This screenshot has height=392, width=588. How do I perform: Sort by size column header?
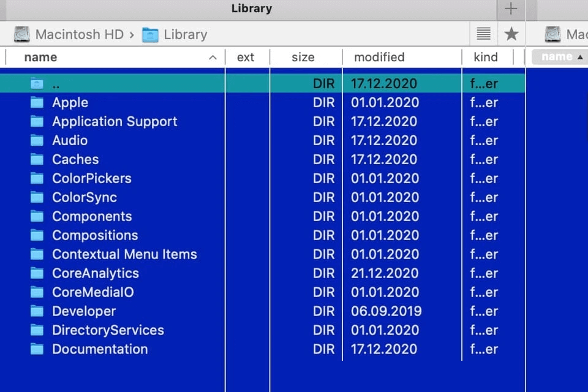[x=303, y=57]
